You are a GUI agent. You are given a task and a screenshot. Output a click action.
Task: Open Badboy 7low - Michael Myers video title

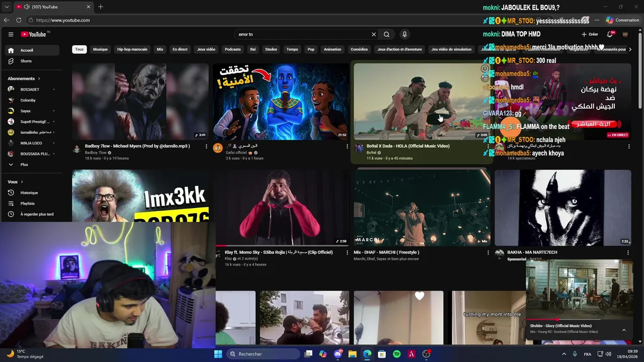point(137,146)
